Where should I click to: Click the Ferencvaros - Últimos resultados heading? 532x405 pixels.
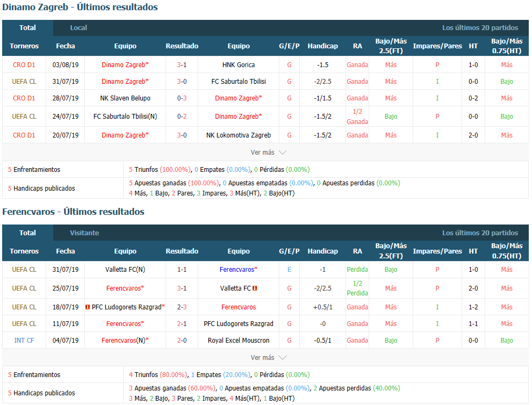pyautogui.click(x=73, y=212)
